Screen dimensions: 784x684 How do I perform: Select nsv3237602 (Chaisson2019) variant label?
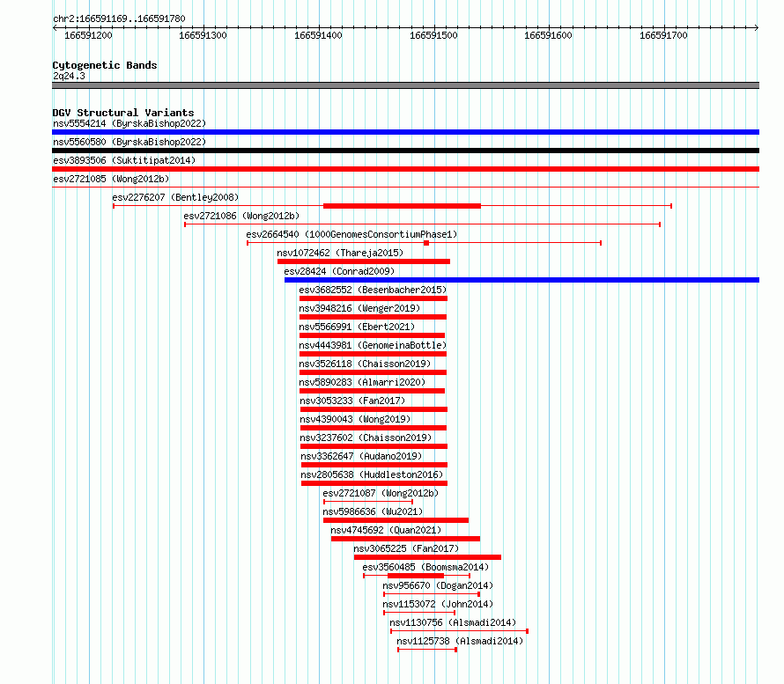pyautogui.click(x=366, y=438)
